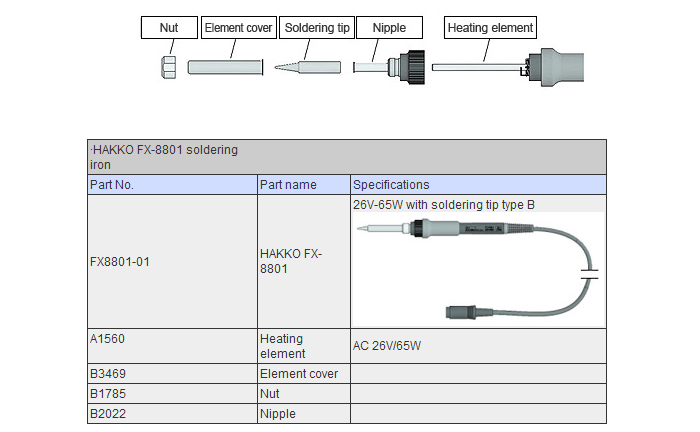Click the 'Part name' column header

[303, 185]
